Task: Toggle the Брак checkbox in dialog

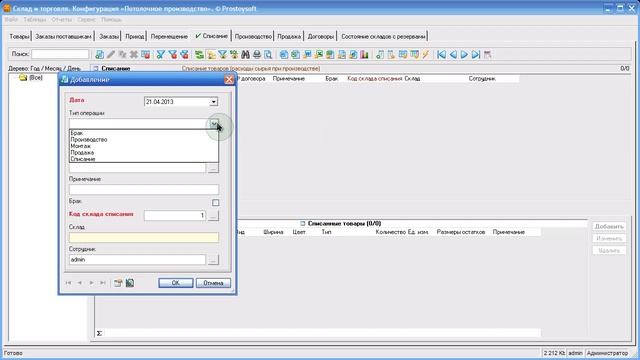Action: point(216,203)
